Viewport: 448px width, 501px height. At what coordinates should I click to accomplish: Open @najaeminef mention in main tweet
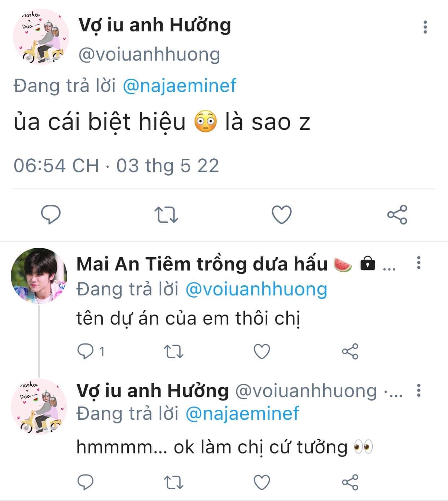(179, 86)
